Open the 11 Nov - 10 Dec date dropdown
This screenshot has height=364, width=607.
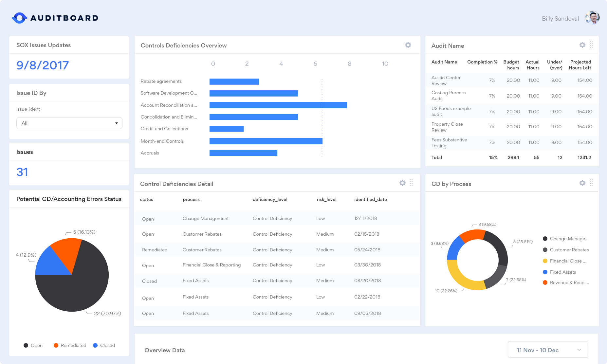click(548, 350)
